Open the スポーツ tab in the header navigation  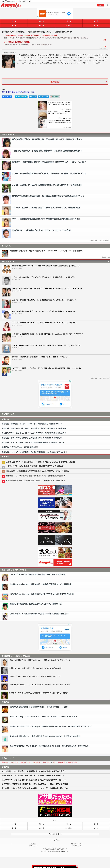[x=41, y=21]
